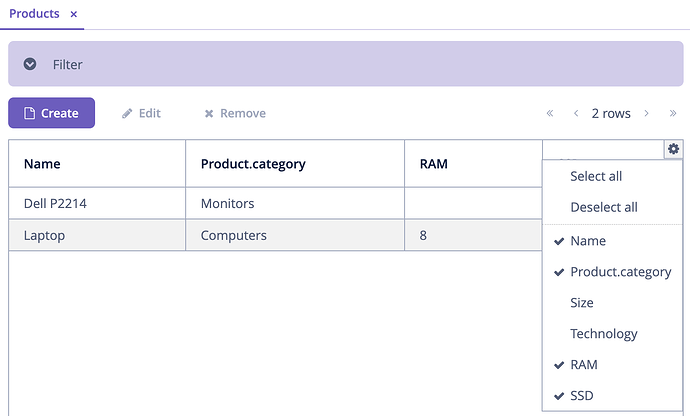Go to the first page of rows
The width and height of the screenshot is (690, 416).
pyautogui.click(x=550, y=113)
